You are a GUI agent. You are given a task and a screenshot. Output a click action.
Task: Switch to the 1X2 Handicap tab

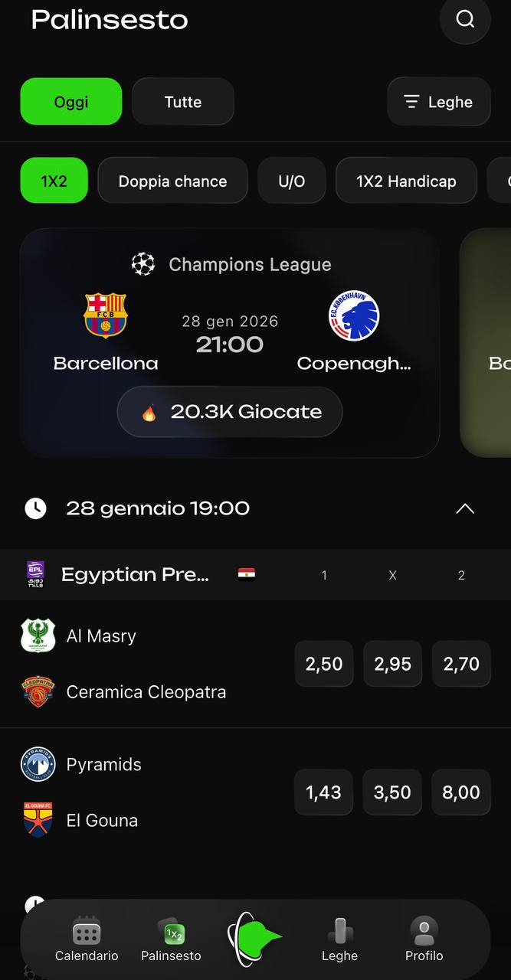406,181
